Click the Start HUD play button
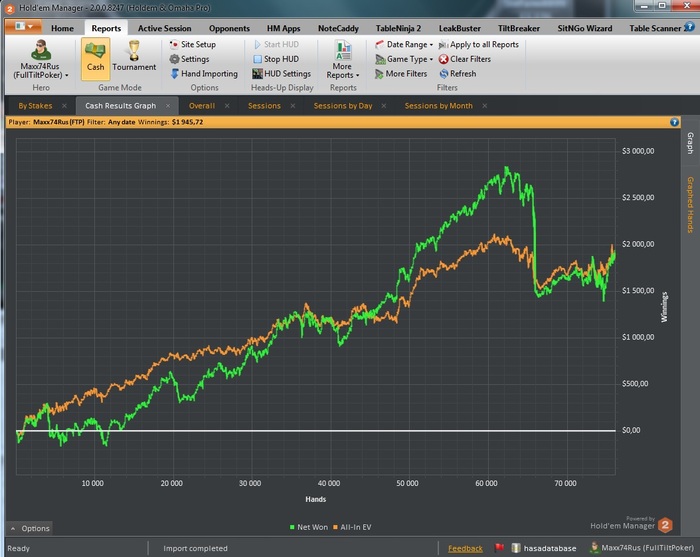Screen dimensions: 700x557 (x=276, y=44)
